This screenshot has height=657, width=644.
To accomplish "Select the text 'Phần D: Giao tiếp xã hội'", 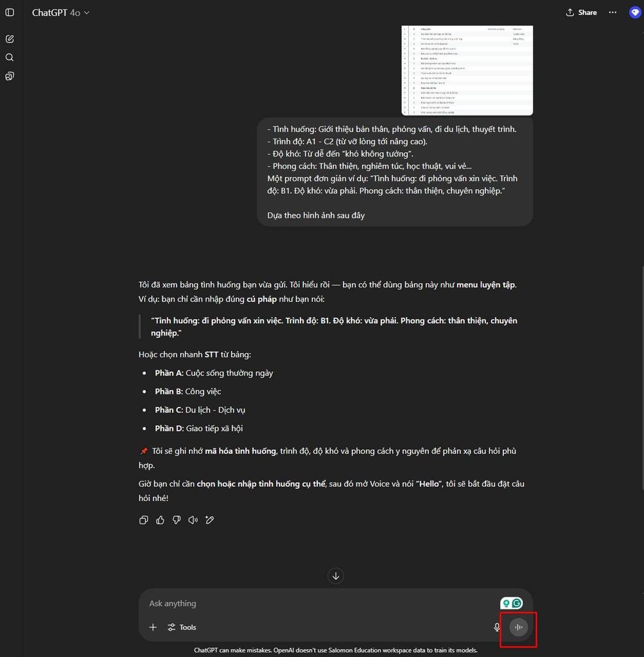I will point(199,428).
